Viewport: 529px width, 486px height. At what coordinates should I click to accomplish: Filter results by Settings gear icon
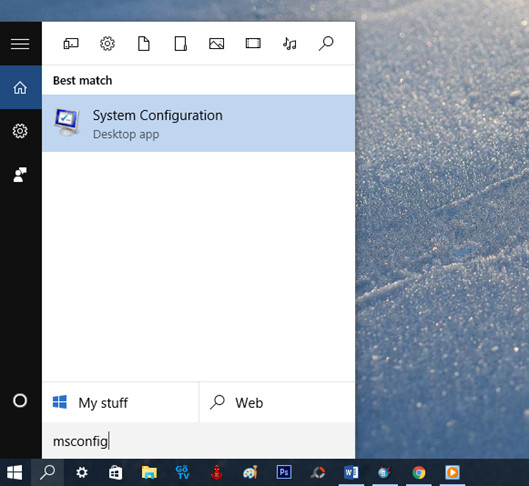point(107,44)
